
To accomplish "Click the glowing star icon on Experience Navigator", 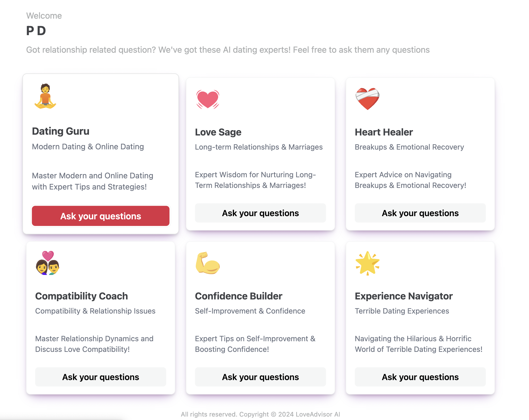I will [x=367, y=263].
